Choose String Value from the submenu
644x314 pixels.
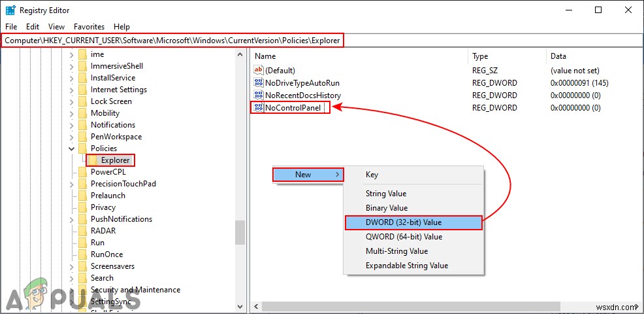coord(413,194)
